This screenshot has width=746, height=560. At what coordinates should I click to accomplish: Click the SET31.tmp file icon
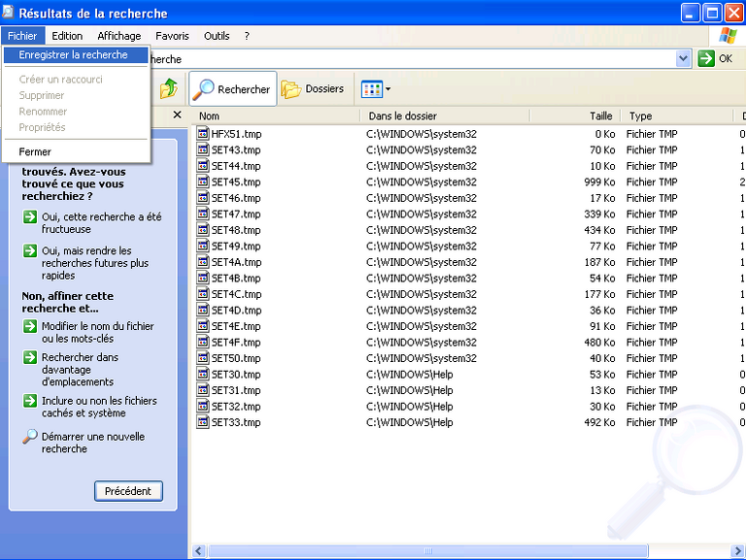(203, 390)
